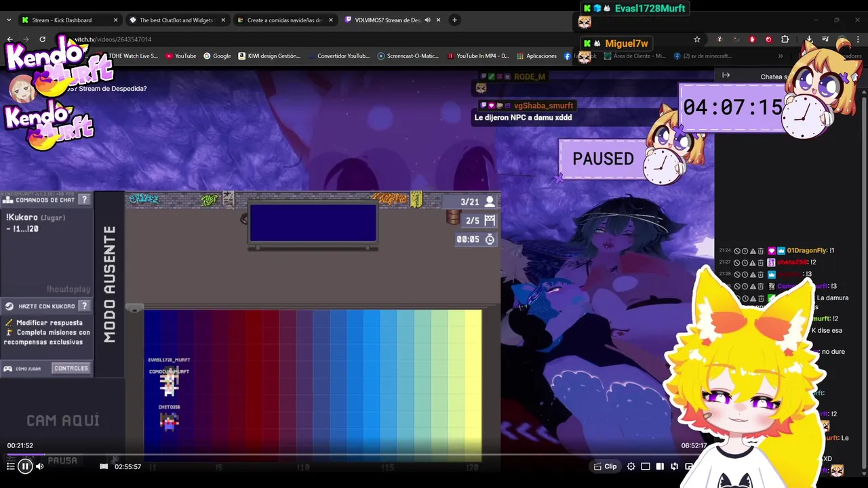Open the chapters list icon in player
This screenshot has width=868, height=488.
click(10, 466)
